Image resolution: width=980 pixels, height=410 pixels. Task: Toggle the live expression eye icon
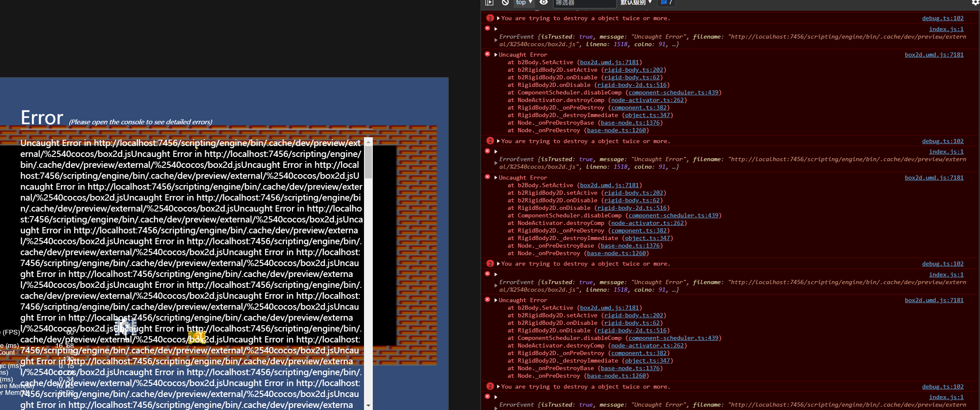[543, 3]
